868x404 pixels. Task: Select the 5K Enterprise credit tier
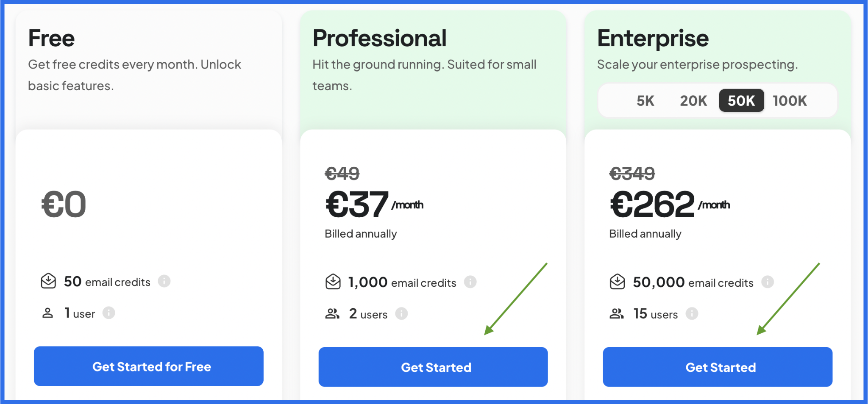[x=645, y=101]
